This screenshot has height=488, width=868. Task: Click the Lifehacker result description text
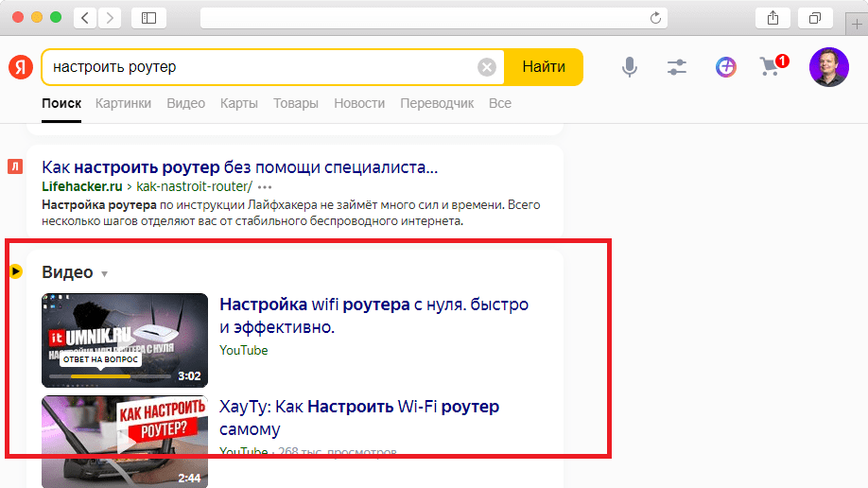pyautogui.click(x=290, y=213)
